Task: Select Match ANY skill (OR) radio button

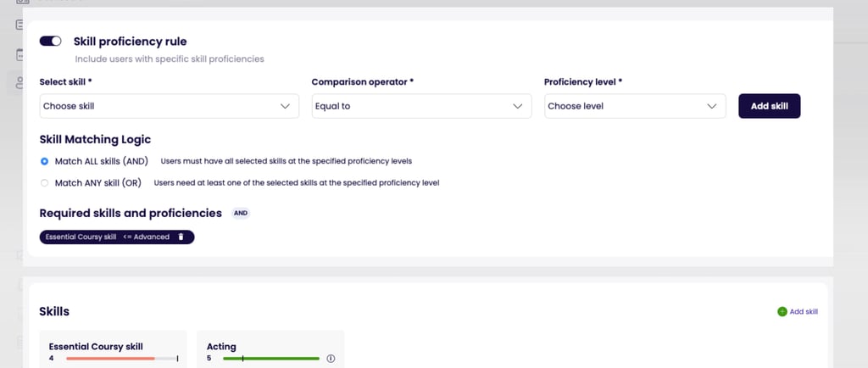Action: pyautogui.click(x=45, y=182)
